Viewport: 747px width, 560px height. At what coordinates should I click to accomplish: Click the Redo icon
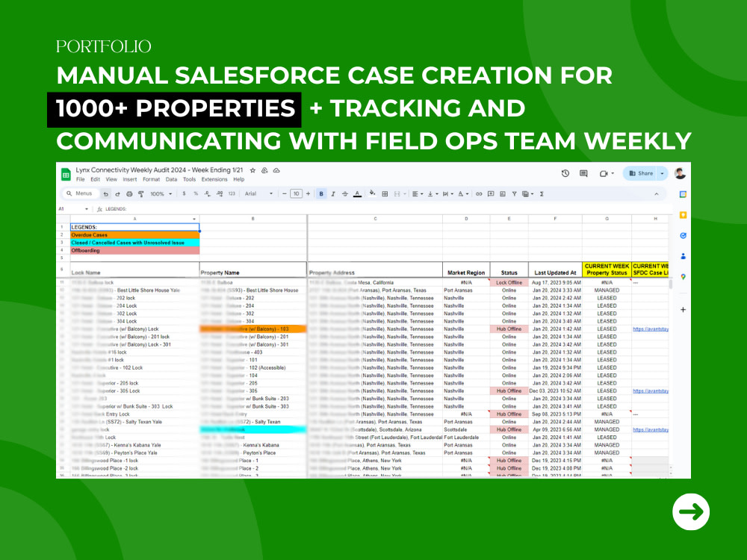pyautogui.click(x=117, y=194)
